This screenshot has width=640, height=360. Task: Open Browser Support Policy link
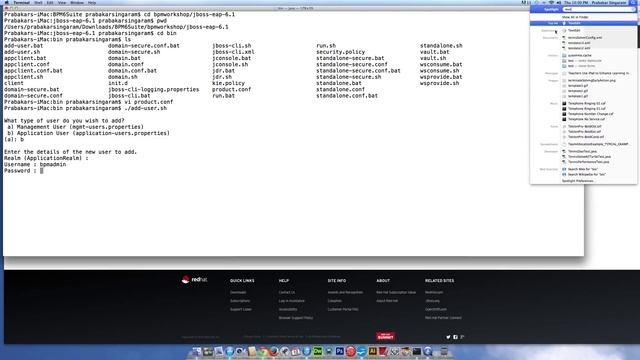[x=296, y=318]
